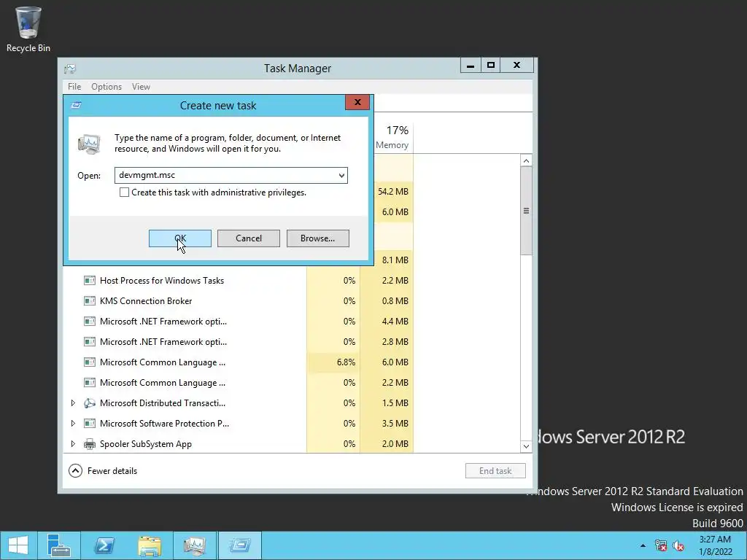747x560 pixels.
Task: Select Microsoft Software Protection P... row text
Action: [164, 424]
